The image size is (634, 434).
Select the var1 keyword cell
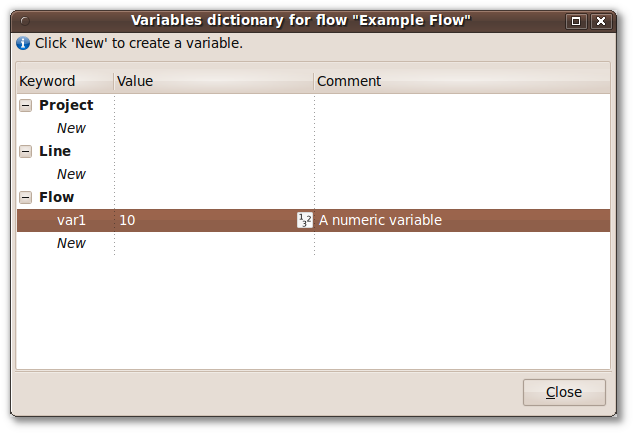[71, 220]
